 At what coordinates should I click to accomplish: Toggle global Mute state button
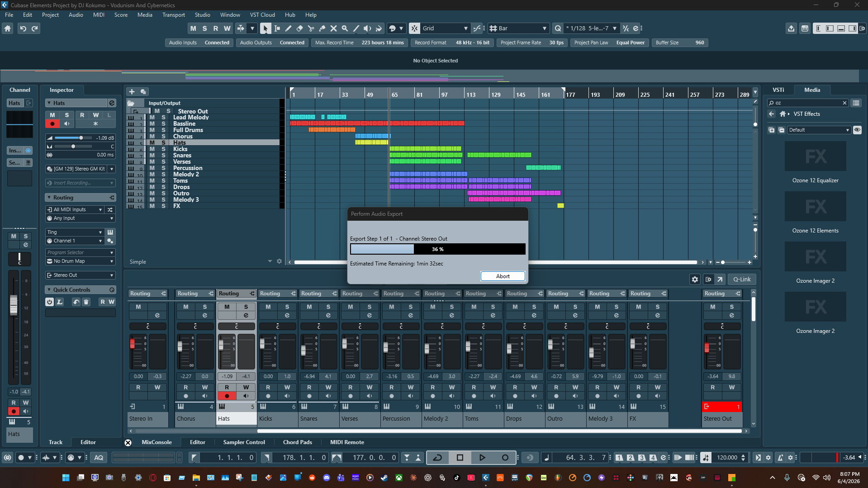pos(193,28)
